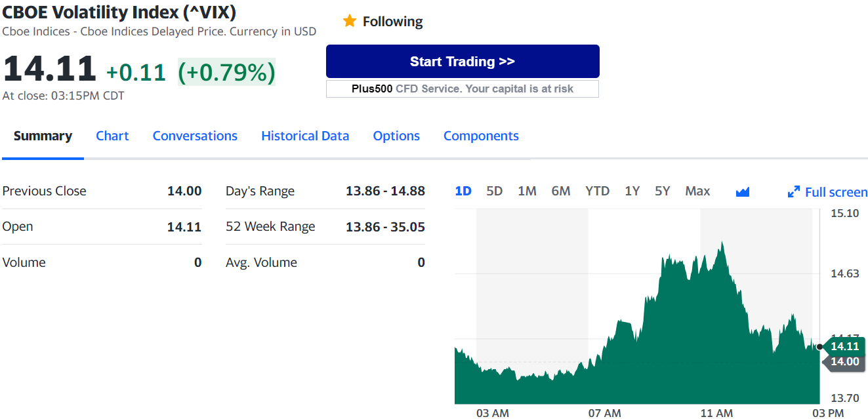
Task: Select the 1M chart range
Action: tap(527, 191)
